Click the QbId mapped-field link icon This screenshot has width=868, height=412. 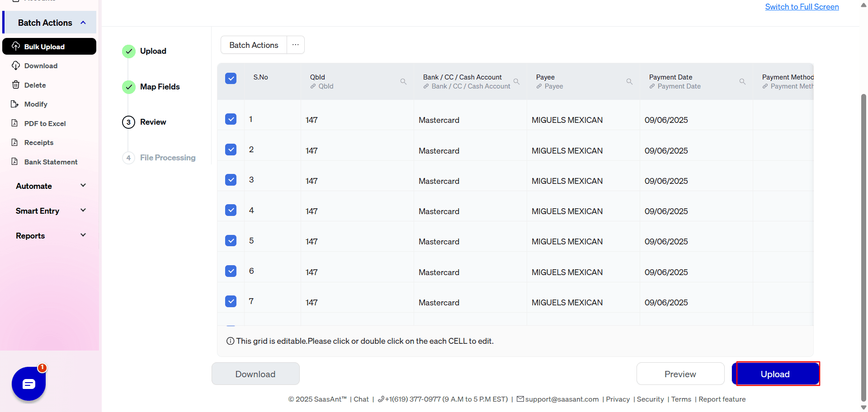point(313,86)
